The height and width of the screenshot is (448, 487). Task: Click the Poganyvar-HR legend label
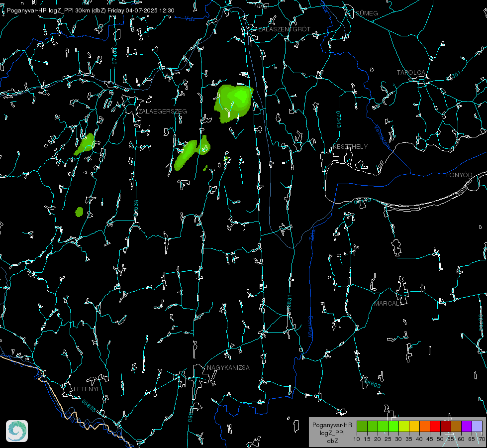332,425
